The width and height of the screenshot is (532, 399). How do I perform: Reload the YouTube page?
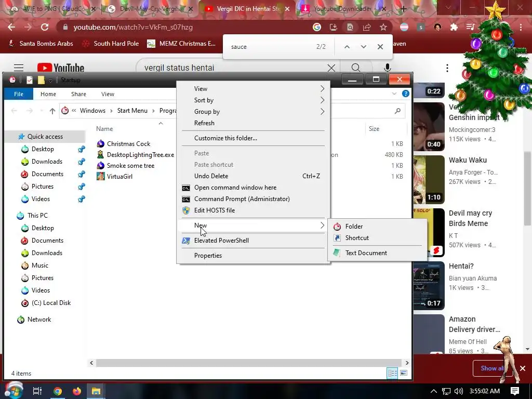point(45,27)
